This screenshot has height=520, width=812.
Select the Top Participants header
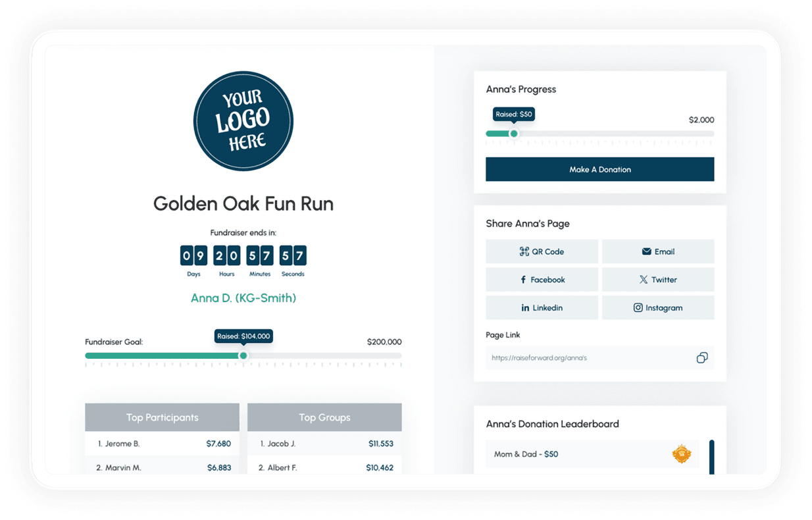162,417
